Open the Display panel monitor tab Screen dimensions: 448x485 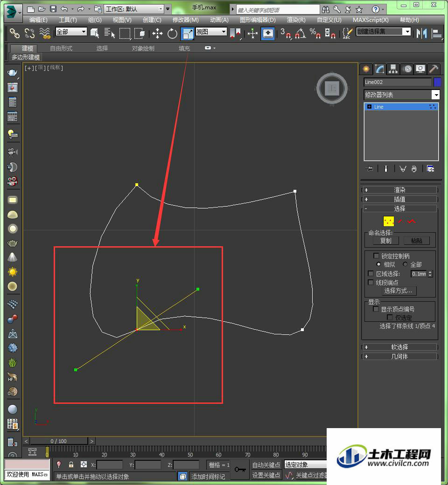click(420, 69)
